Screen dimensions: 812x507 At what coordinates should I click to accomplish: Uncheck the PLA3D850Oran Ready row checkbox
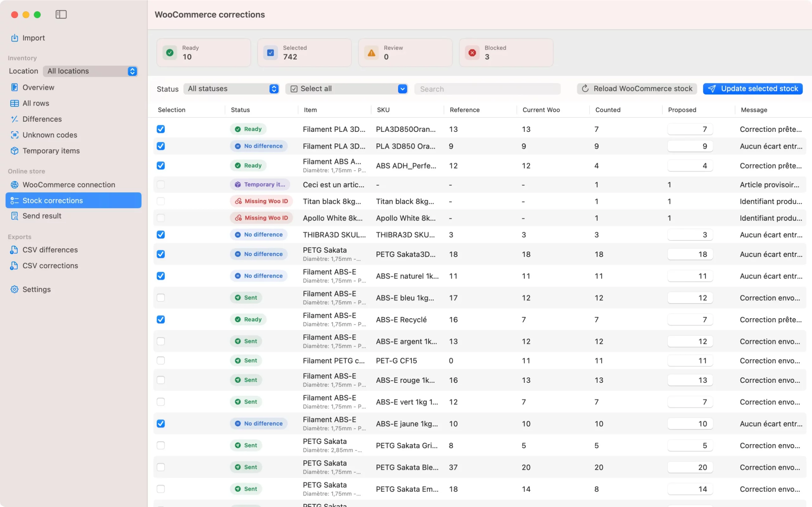click(161, 129)
